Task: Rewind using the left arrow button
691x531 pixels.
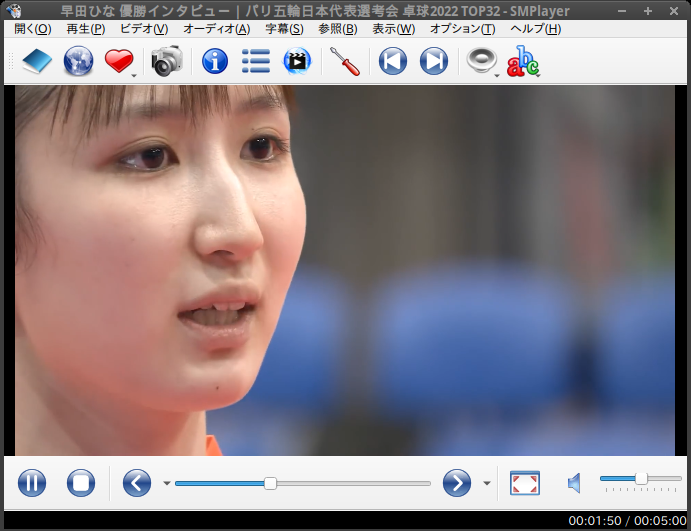Action: [x=137, y=483]
